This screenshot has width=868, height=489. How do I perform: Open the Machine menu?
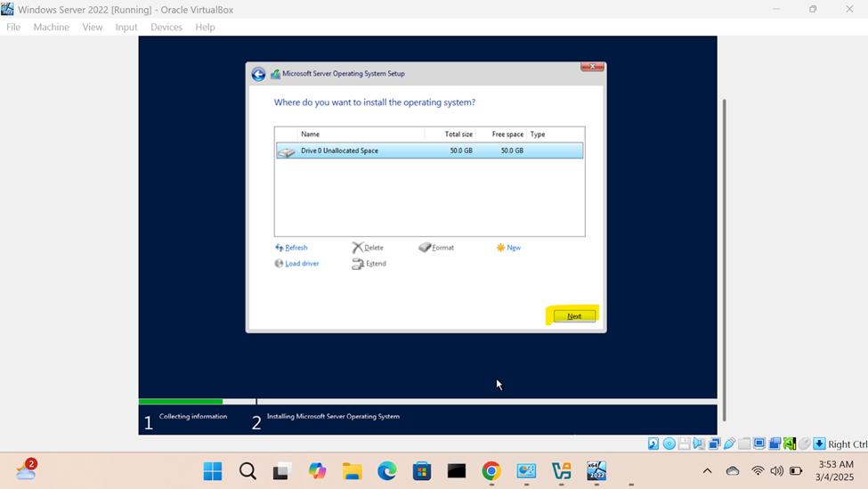pyautogui.click(x=51, y=27)
